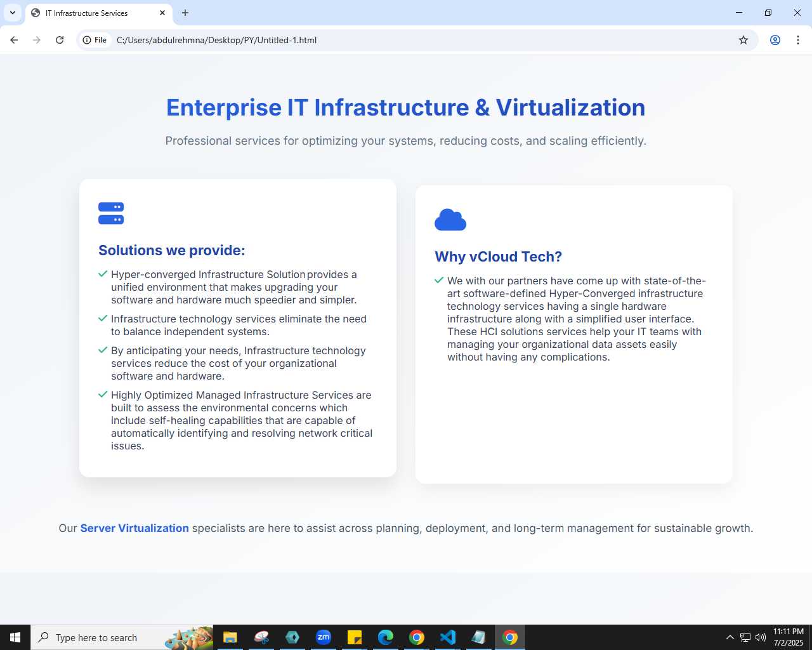Open Chrome three-dot menu
The image size is (812, 650).
point(798,40)
